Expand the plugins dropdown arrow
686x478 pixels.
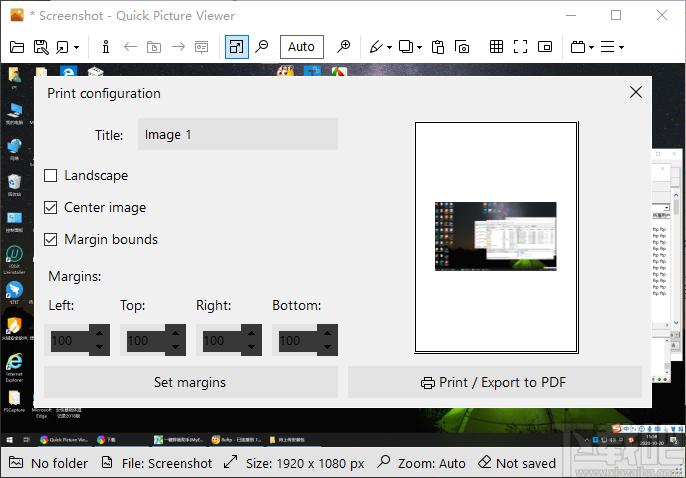coord(591,47)
